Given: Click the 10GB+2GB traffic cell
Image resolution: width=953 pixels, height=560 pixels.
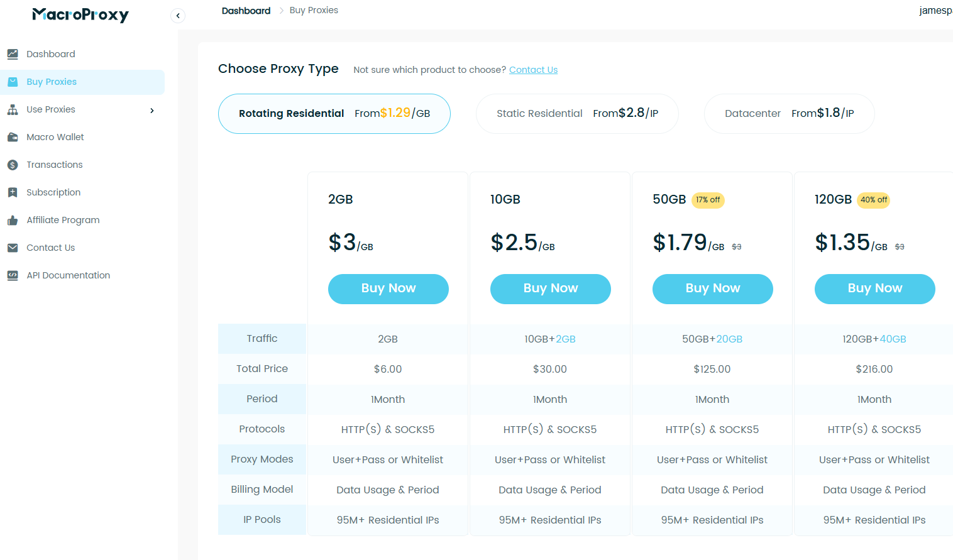Looking at the screenshot, I should point(550,339).
